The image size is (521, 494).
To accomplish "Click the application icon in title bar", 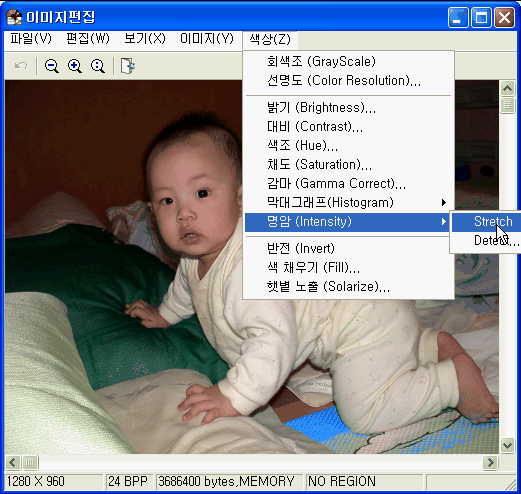I will coord(14,17).
